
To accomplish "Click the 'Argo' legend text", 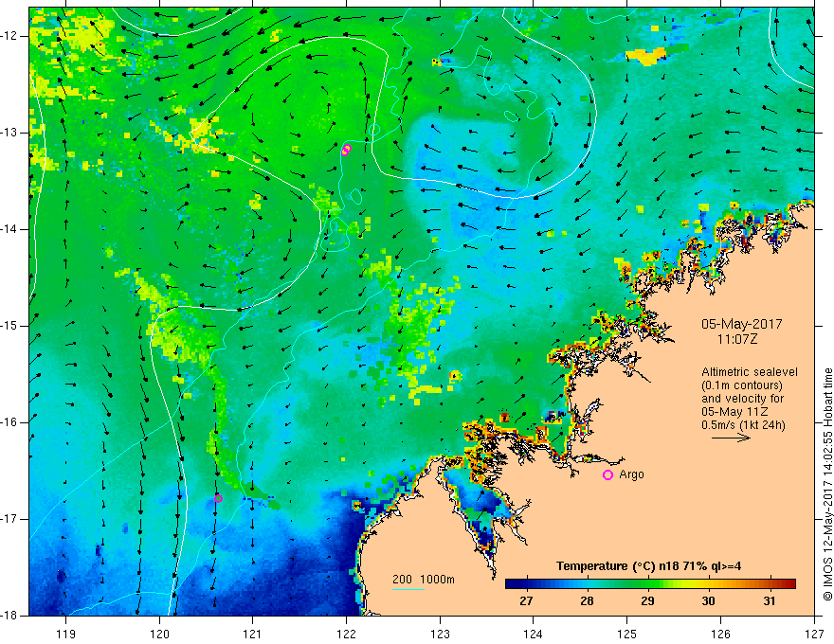I will tap(631, 474).
